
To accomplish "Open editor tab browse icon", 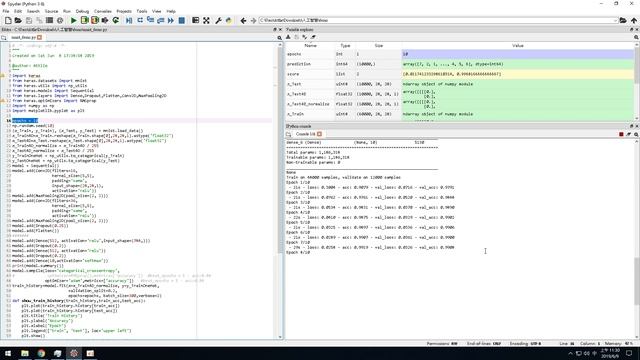I will 4,38.
